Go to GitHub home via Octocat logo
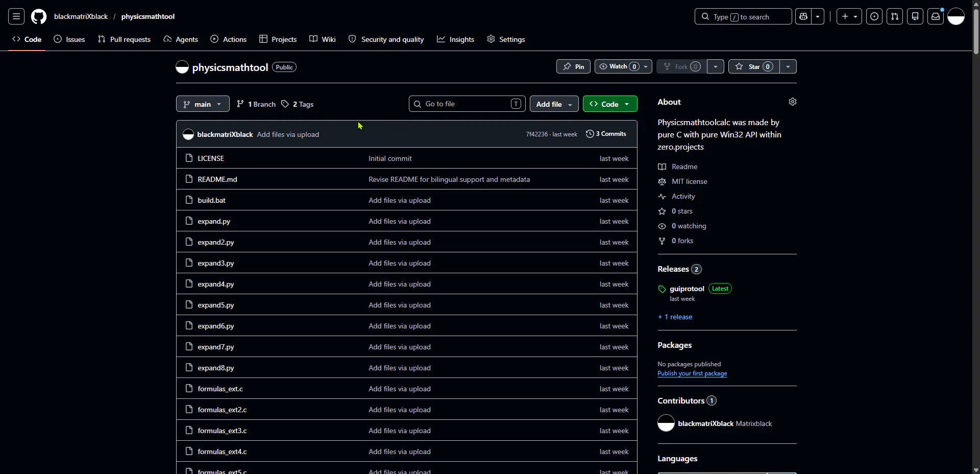 [x=39, y=16]
